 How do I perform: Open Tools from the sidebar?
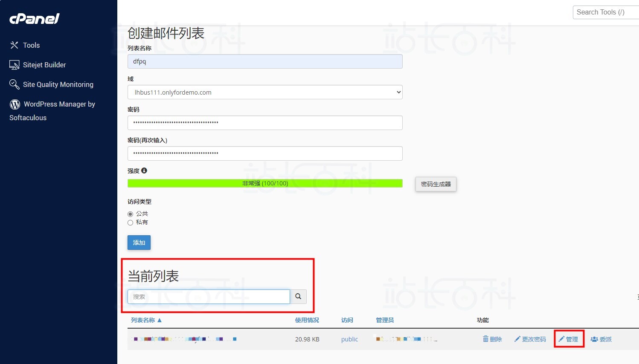pos(31,45)
